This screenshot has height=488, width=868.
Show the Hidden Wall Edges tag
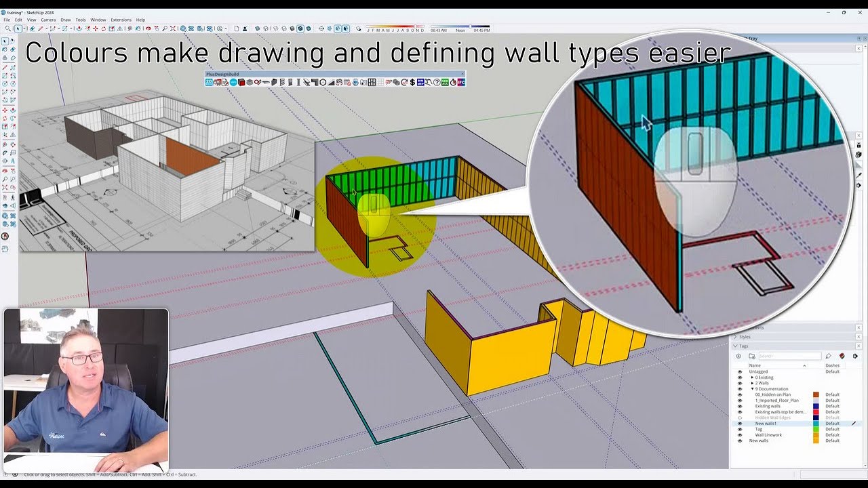click(740, 418)
